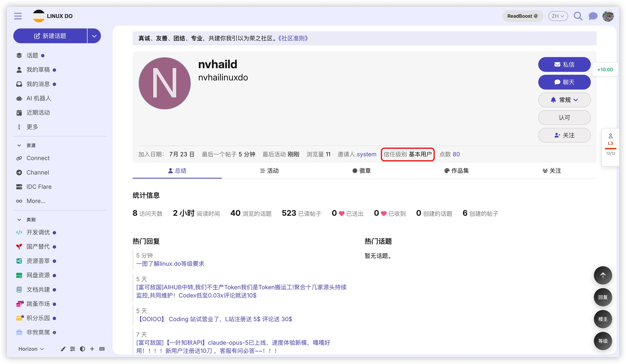
Task: Click the 信任级别 基本用户 text
Action: (408, 154)
